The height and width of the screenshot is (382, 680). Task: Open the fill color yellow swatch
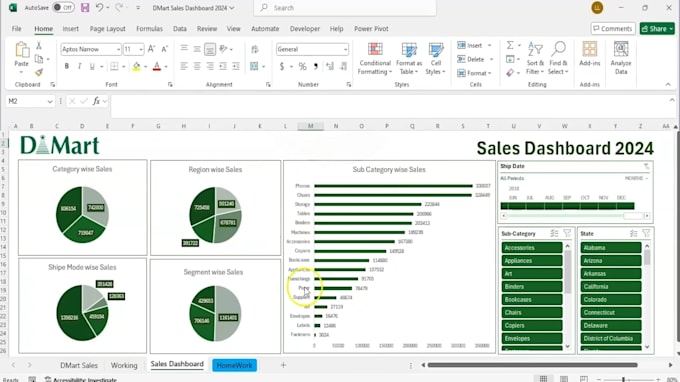coord(136,66)
